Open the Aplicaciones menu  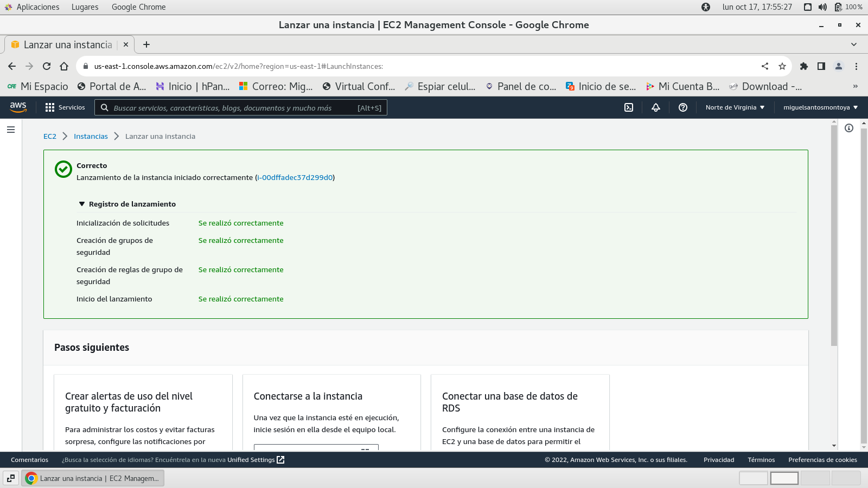point(37,7)
